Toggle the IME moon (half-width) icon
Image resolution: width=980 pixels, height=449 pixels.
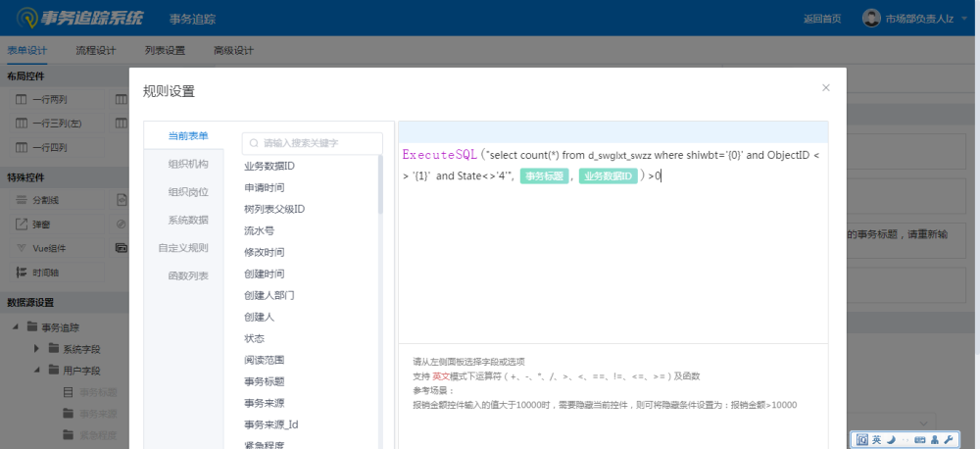(x=891, y=440)
